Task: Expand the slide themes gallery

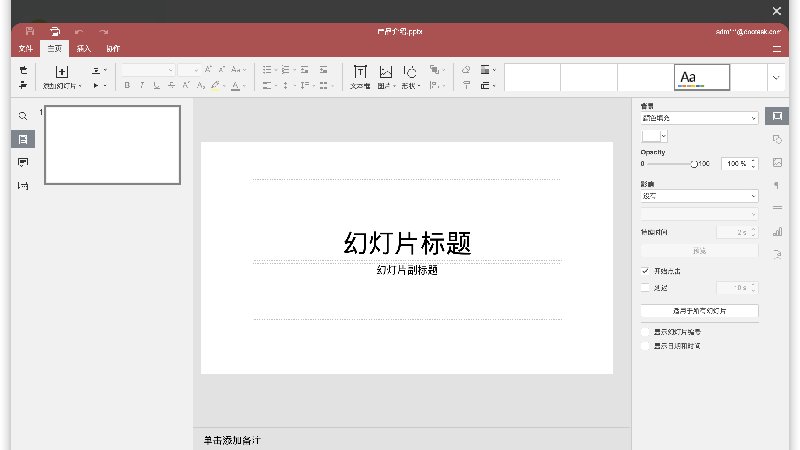Action: tap(776, 78)
